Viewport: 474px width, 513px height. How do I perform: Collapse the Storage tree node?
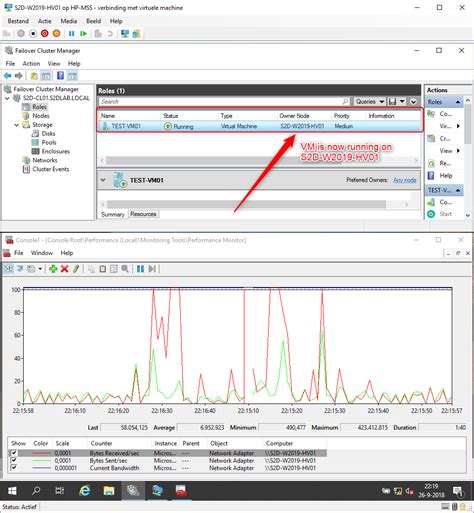pos(16,125)
